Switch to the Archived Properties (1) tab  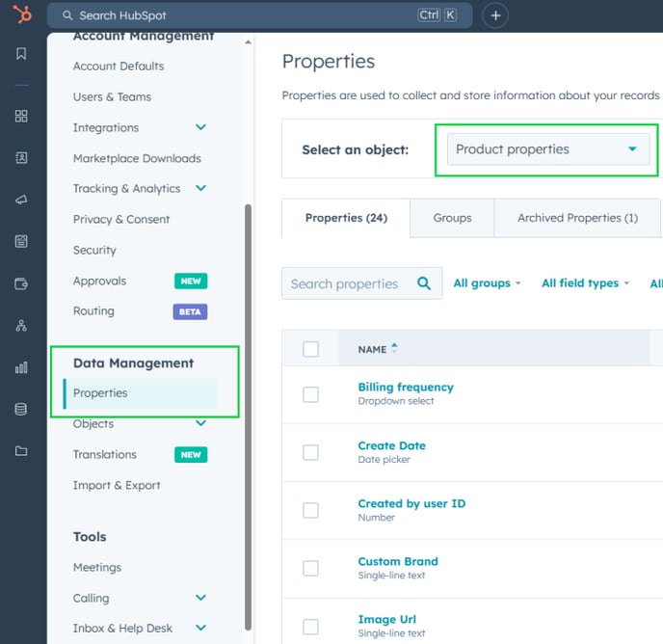[x=577, y=218]
